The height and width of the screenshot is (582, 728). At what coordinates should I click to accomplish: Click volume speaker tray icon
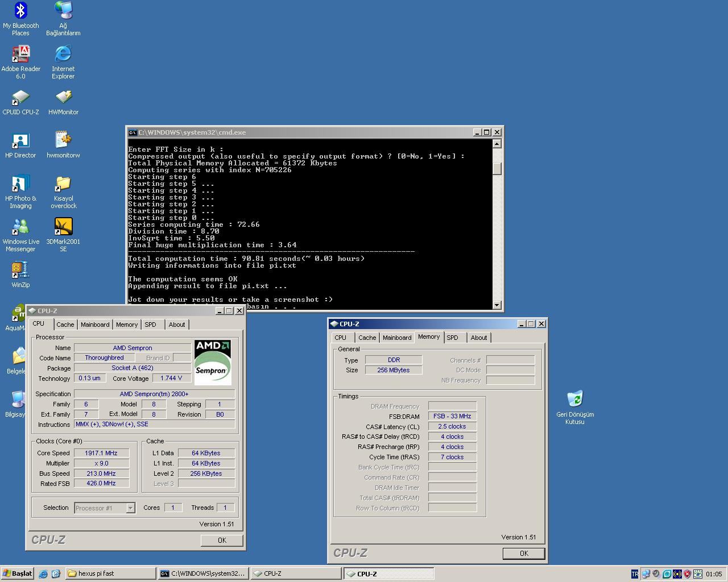[x=656, y=574]
